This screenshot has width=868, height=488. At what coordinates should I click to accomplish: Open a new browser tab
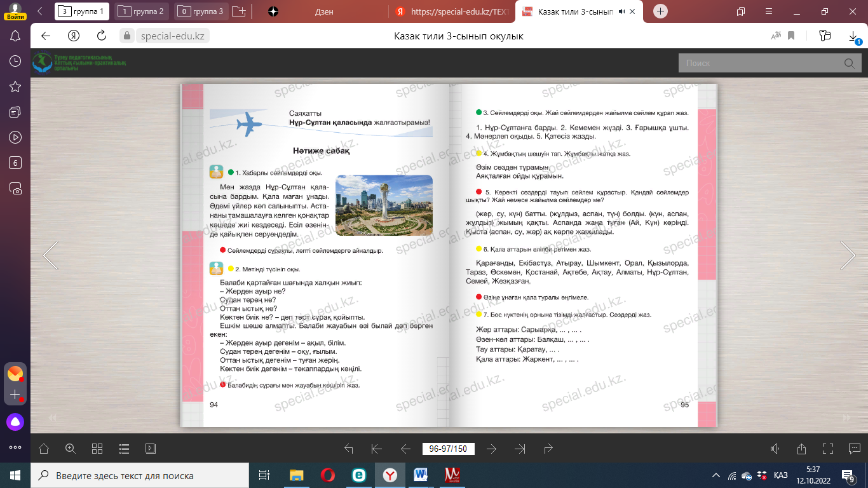point(661,11)
